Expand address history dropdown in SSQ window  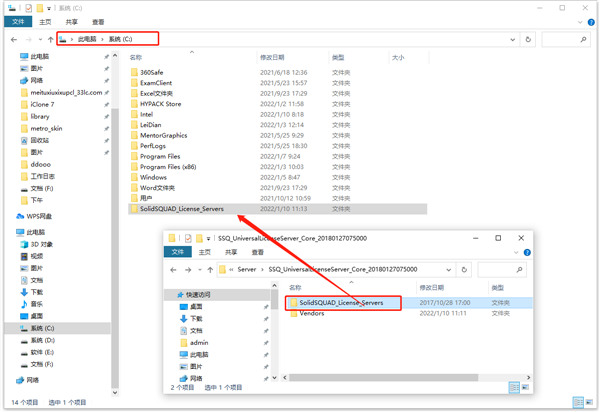point(448,270)
